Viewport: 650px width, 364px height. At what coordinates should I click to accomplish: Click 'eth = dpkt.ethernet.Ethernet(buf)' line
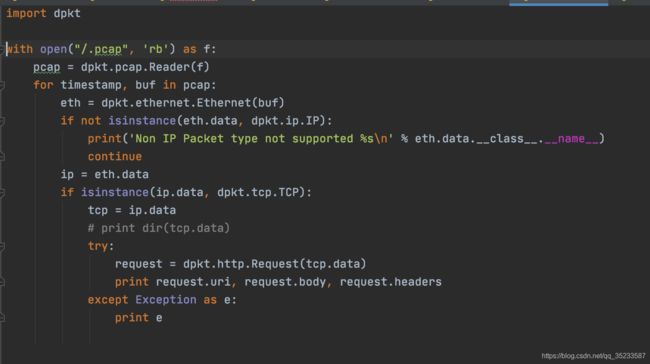point(172,103)
